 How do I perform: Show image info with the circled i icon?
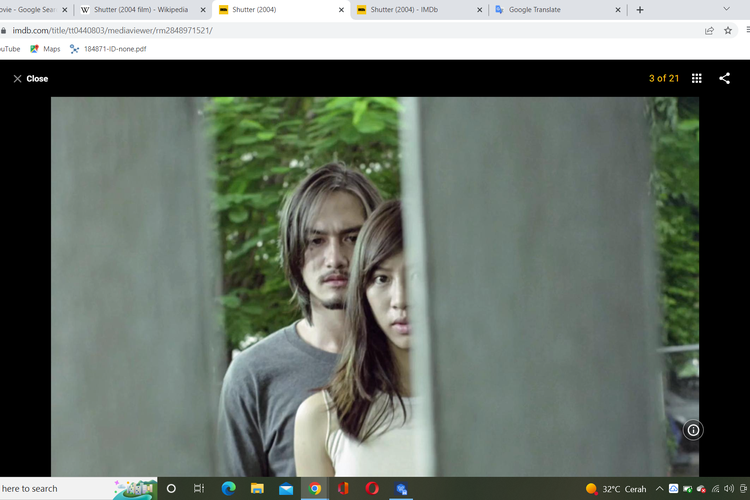pos(693,430)
